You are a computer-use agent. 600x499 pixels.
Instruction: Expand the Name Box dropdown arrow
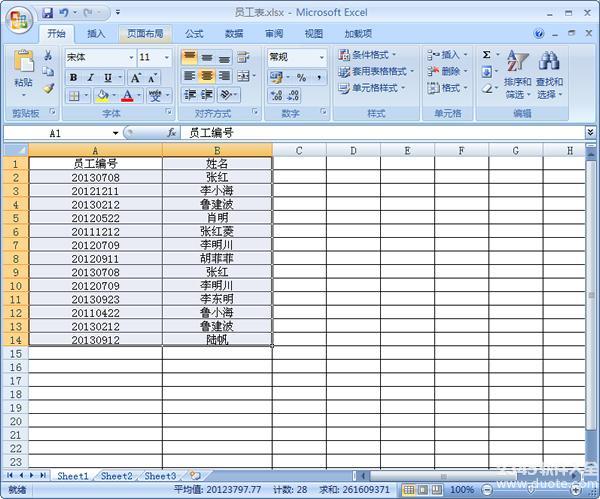(x=116, y=133)
